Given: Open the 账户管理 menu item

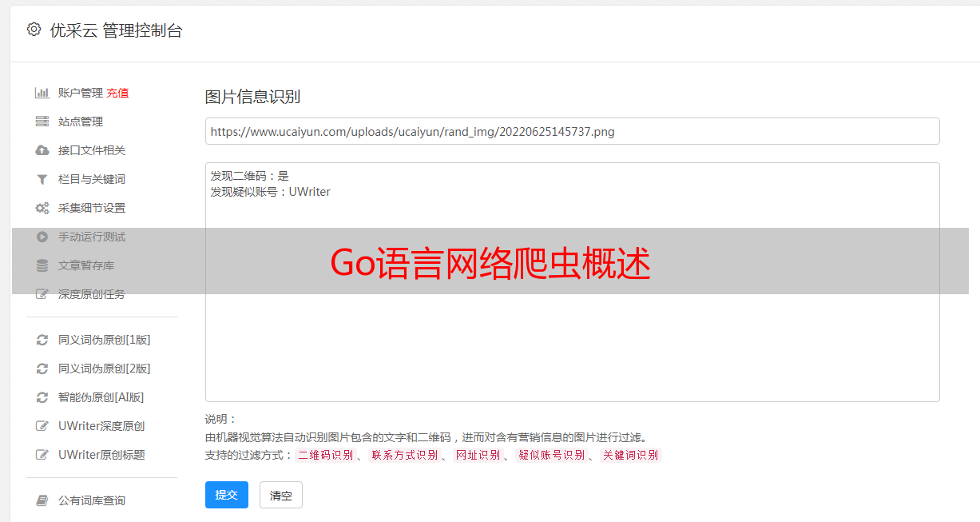Looking at the screenshot, I should [81, 93].
